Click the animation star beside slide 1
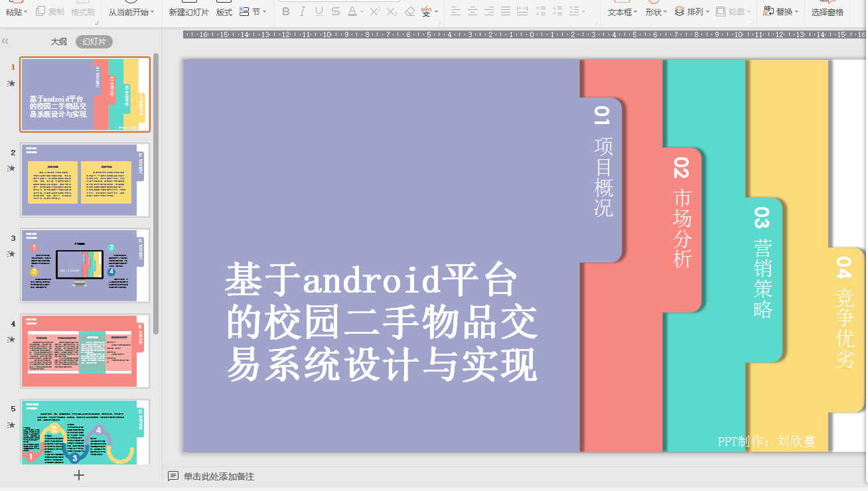The height and width of the screenshot is (491, 868). 11,84
